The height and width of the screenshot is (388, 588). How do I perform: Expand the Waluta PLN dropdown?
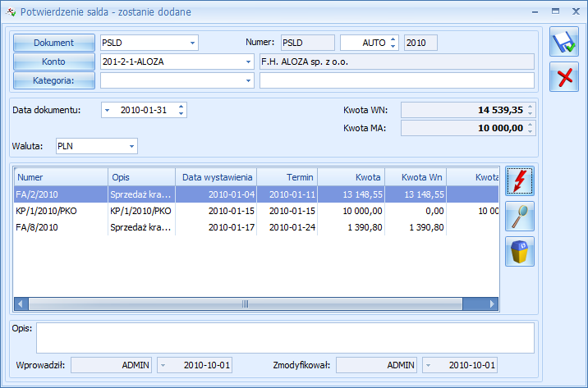tap(131, 146)
